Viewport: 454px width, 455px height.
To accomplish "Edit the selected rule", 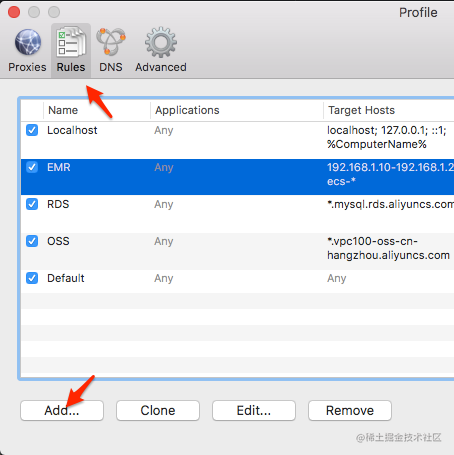I will coord(254,410).
